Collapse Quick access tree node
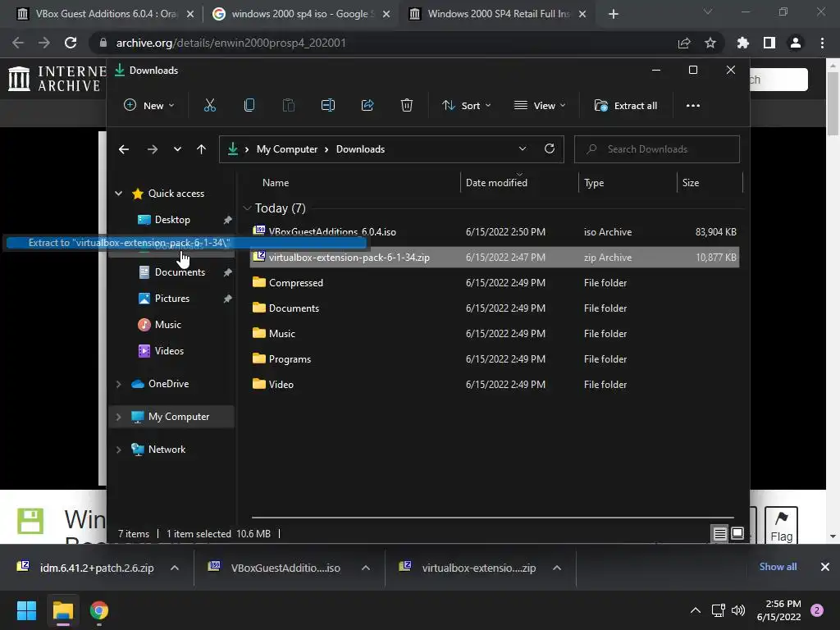The width and height of the screenshot is (840, 630). (x=118, y=194)
